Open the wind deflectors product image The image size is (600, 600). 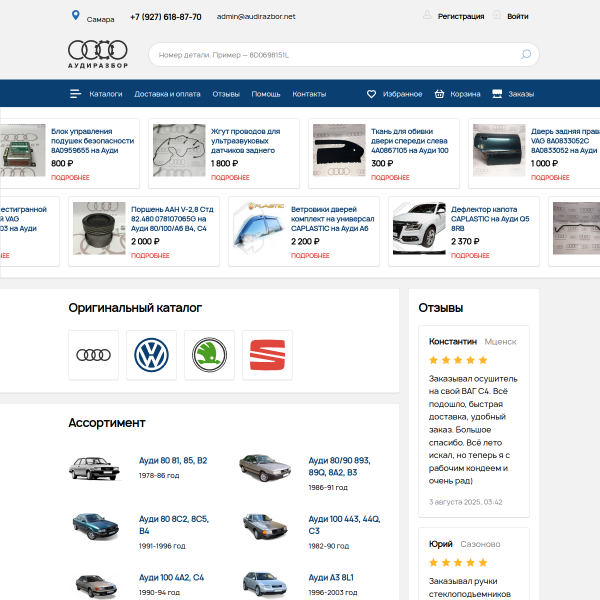click(x=259, y=228)
